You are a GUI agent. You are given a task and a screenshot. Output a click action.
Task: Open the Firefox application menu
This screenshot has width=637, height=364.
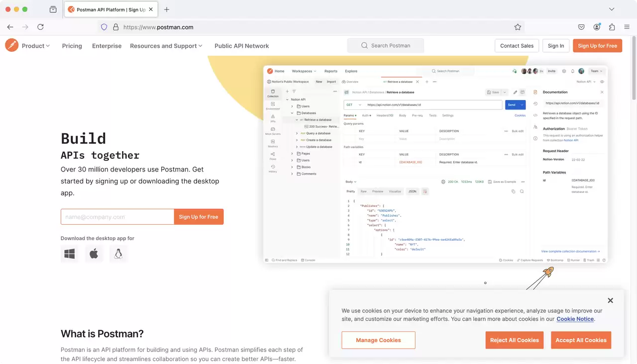[x=627, y=27]
